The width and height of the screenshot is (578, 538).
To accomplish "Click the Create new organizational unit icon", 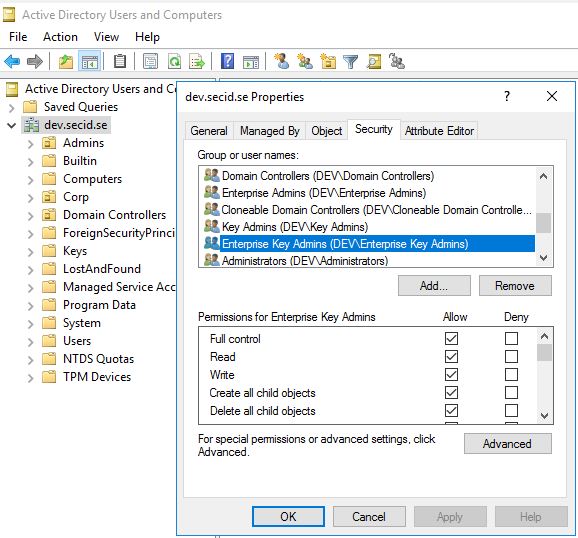I will click(328, 61).
